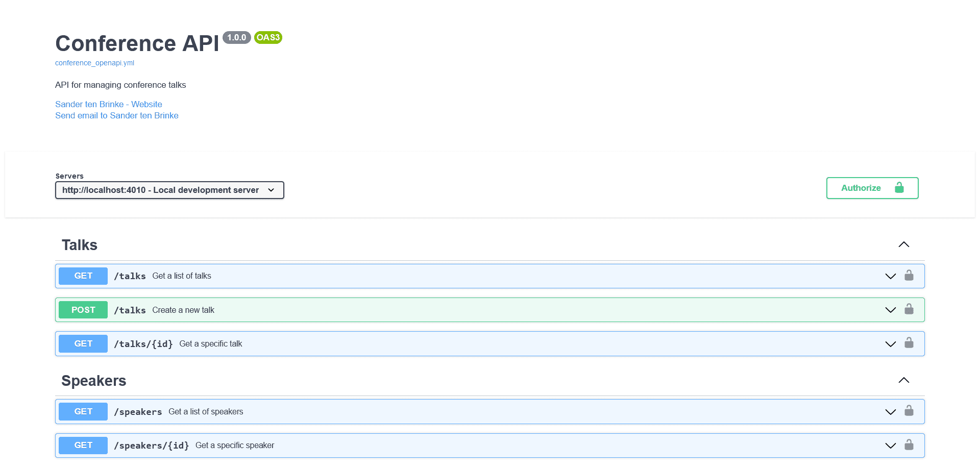Click the POST badge for /talks
This screenshot has width=980, height=469.
pos(83,310)
